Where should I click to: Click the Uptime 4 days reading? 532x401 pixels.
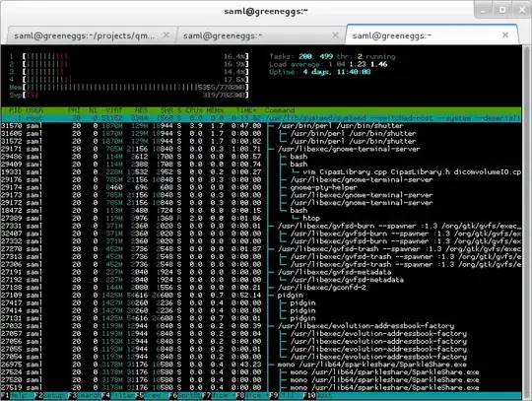pyautogui.click(x=319, y=72)
